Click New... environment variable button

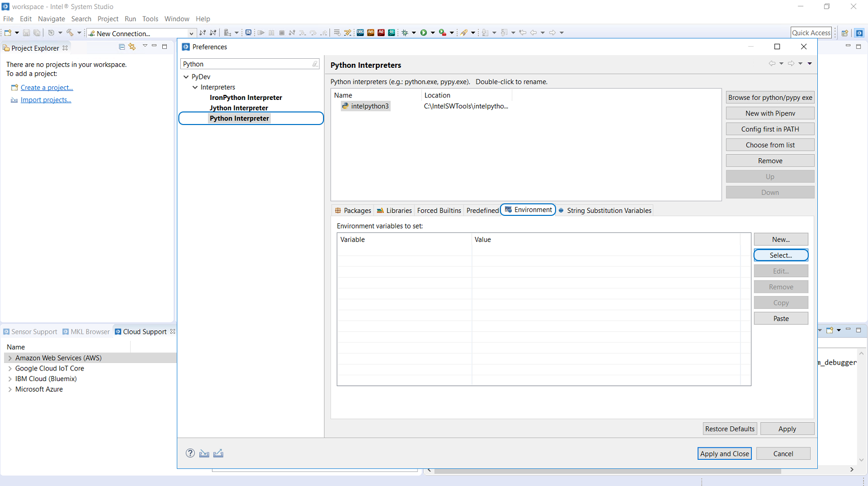coord(781,239)
